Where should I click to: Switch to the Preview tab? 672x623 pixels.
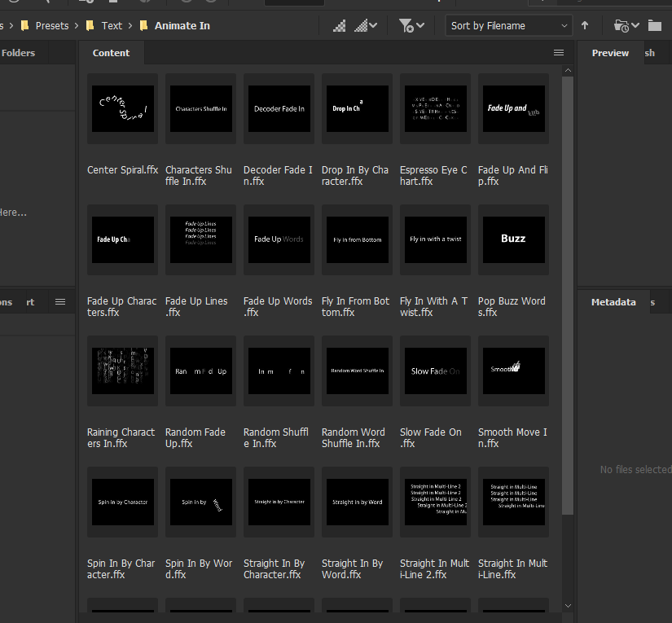click(x=610, y=53)
